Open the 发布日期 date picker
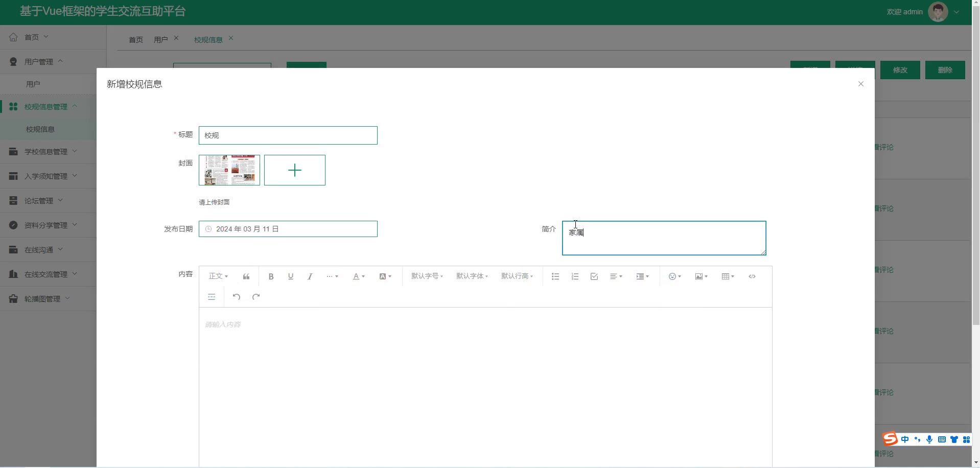The width and height of the screenshot is (980, 468). point(288,229)
